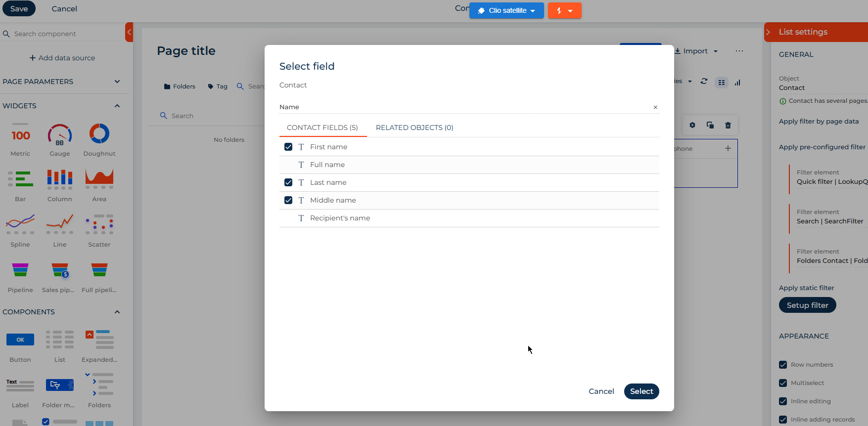The image size is (868, 426).
Task: Switch to RELATED OBJECTS tab
Action: (x=414, y=128)
